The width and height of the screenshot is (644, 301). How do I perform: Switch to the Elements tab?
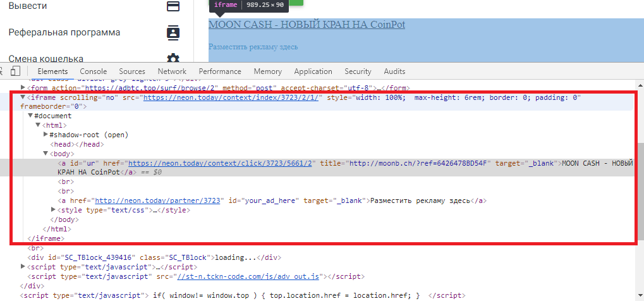52,71
